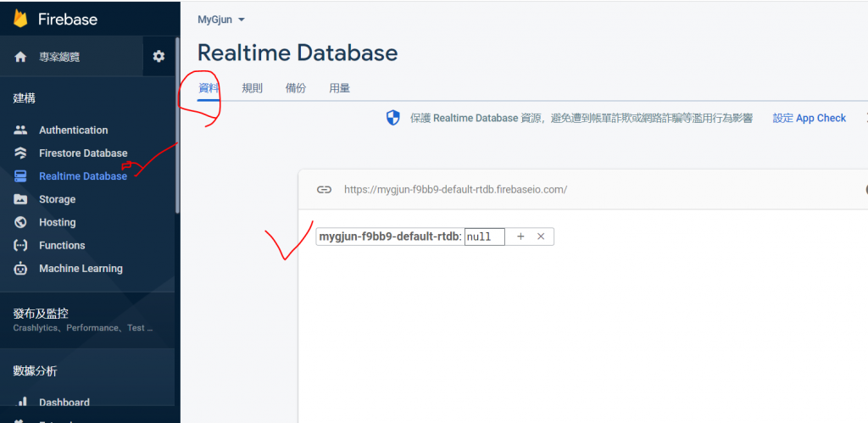The image size is (868, 423).
Task: Click the sidebar vertical scrollbar
Action: coord(177,125)
